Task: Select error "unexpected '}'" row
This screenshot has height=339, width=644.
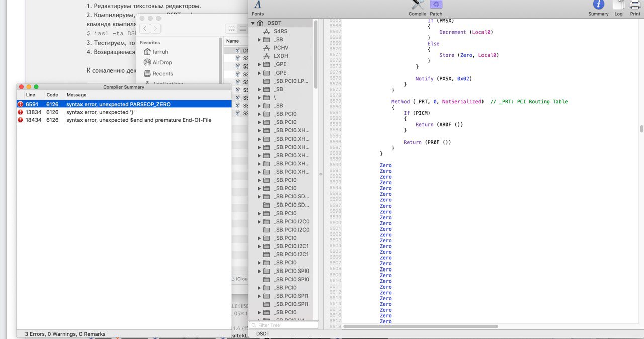Action: pyautogui.click(x=124, y=112)
